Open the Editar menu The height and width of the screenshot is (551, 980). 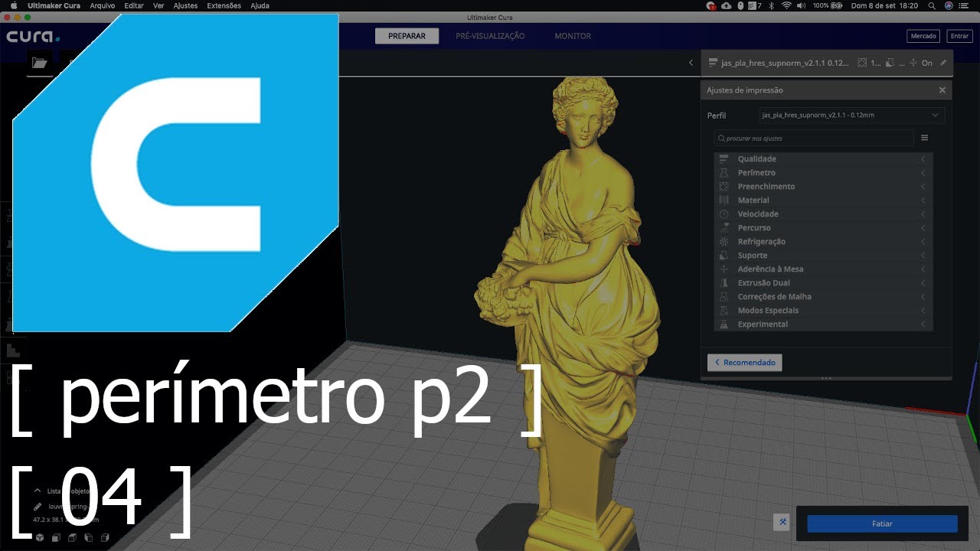pos(134,5)
